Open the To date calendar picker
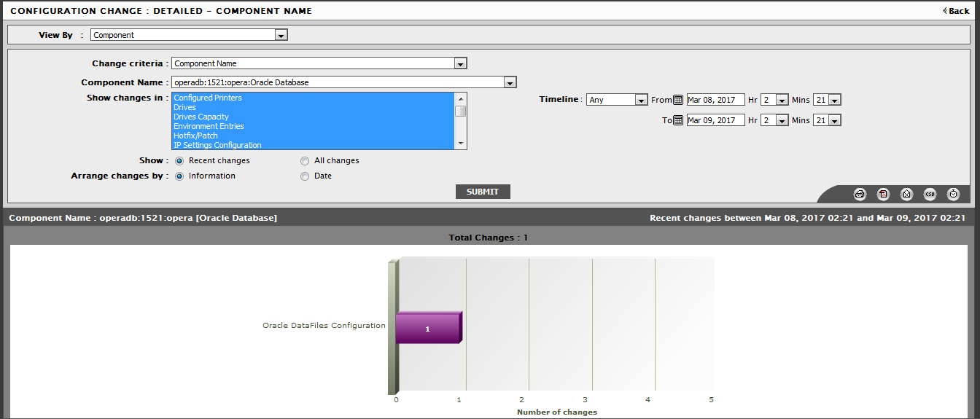The height and width of the screenshot is (419, 980). [677, 120]
